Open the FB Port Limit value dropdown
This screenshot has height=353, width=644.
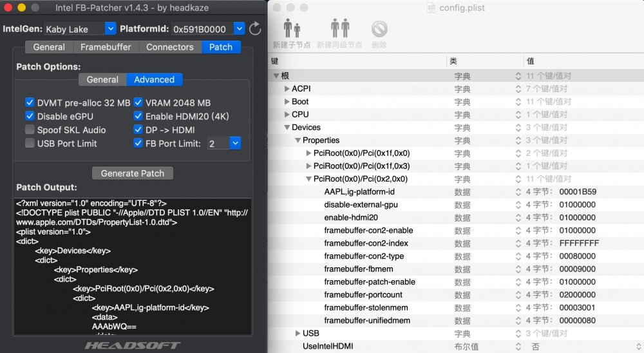[235, 143]
